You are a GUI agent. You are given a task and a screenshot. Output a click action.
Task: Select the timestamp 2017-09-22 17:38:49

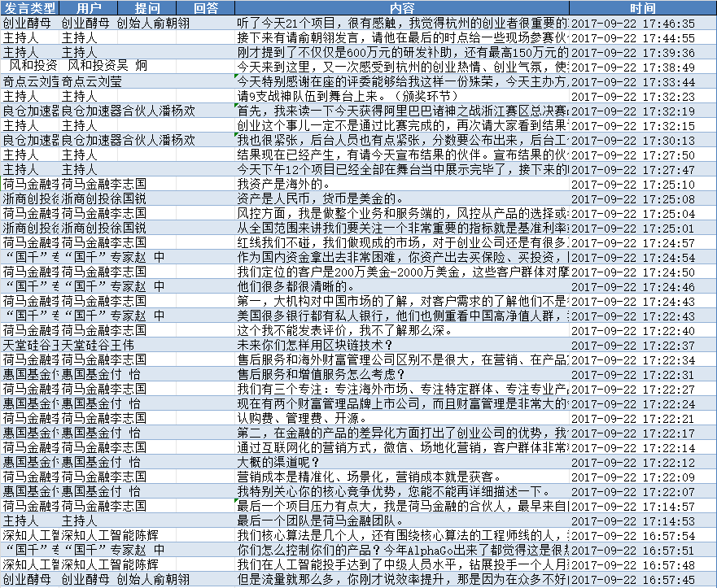point(642,67)
